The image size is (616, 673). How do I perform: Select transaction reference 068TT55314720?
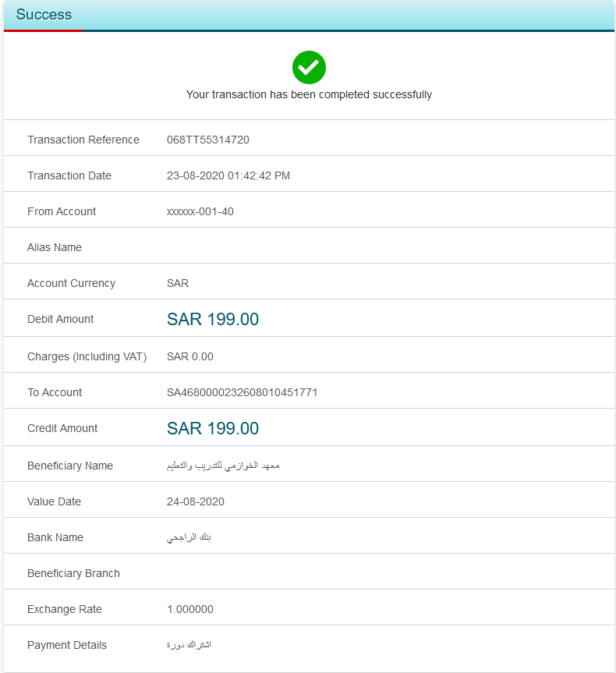(x=207, y=140)
